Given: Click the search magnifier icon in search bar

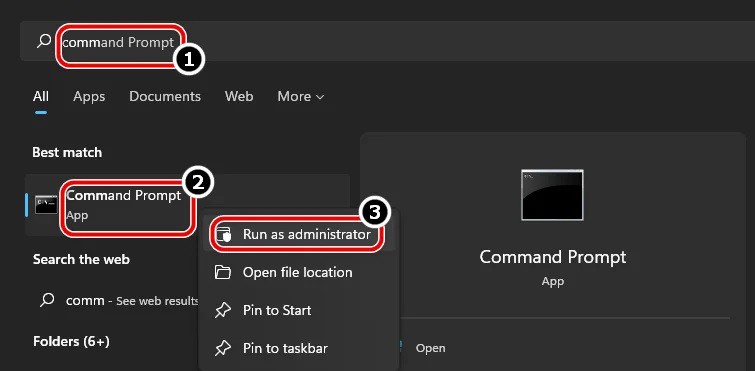Looking at the screenshot, I should 44,41.
